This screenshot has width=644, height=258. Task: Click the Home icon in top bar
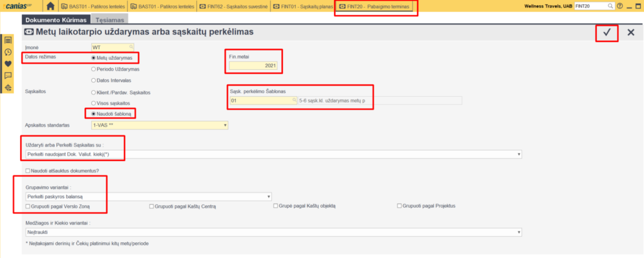(50, 6)
